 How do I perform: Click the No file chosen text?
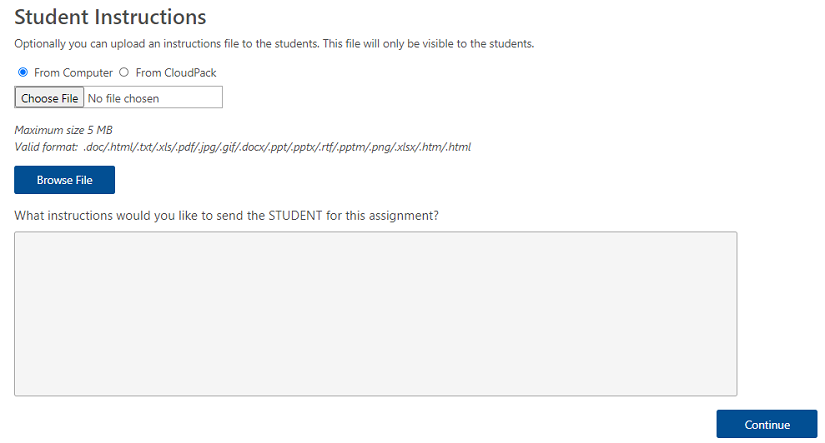(124, 98)
